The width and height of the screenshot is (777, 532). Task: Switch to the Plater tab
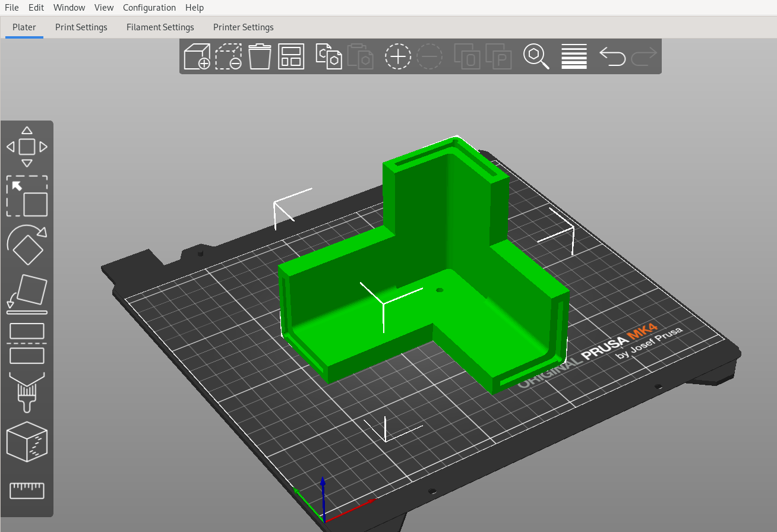(24, 27)
